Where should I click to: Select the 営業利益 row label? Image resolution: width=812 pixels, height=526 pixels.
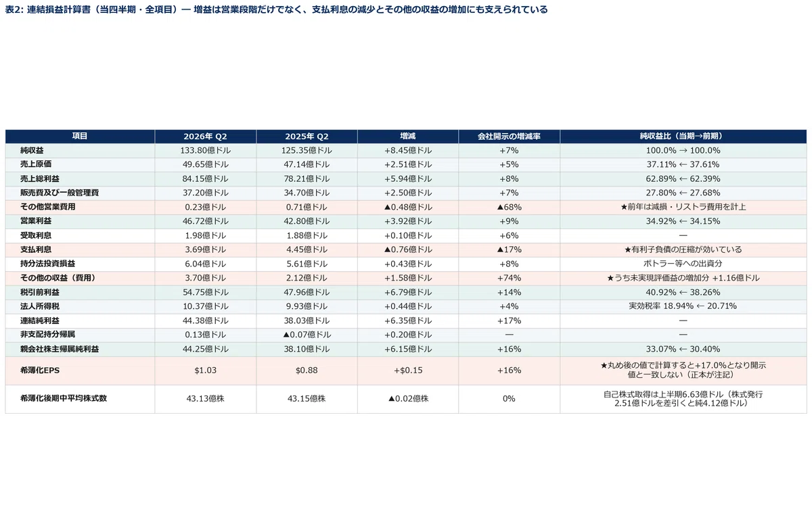tap(36, 221)
